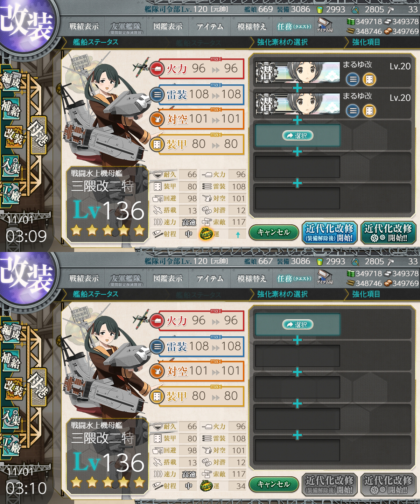Open the 工廠 factory sidebar icon in bottom screen
420x504 pixels.
coord(10,443)
